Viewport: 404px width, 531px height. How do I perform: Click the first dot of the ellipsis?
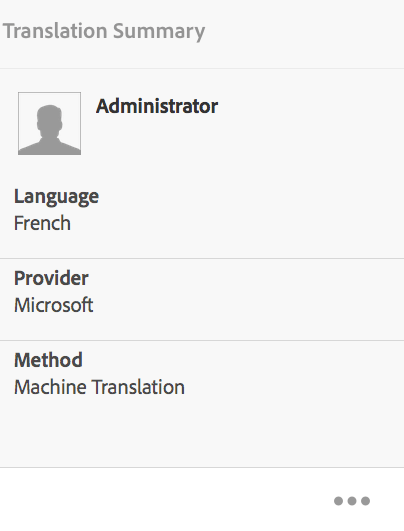click(x=338, y=501)
